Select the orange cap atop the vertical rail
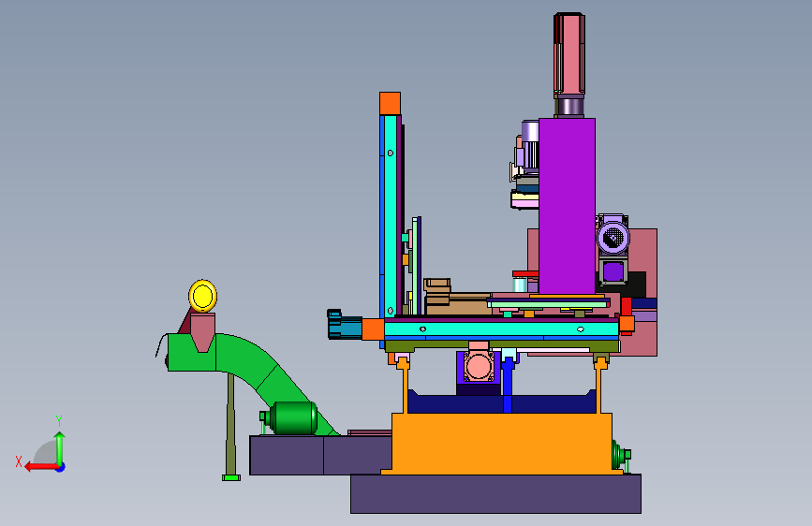The width and height of the screenshot is (812, 526). [390, 104]
